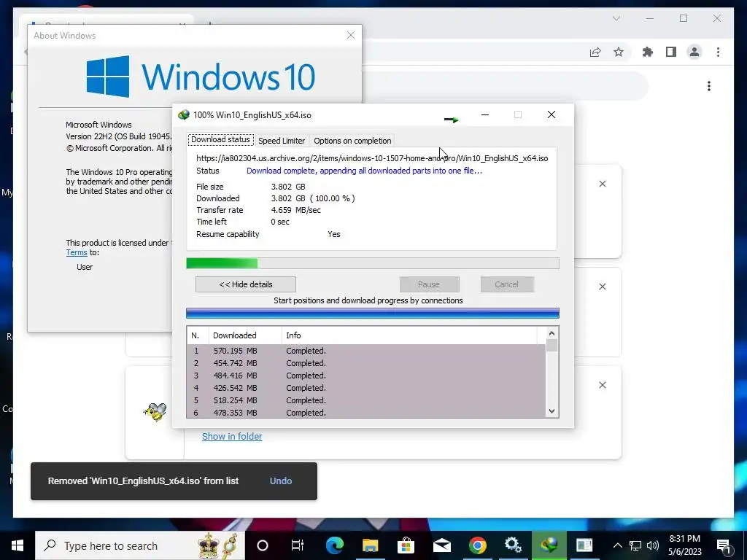Image resolution: width=747 pixels, height=560 pixels.
Task: Switch to the Speed Limiter tab
Action: [x=281, y=141]
